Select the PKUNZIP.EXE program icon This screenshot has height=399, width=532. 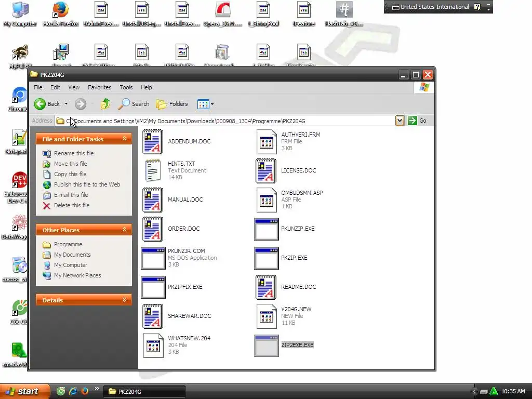(x=267, y=229)
